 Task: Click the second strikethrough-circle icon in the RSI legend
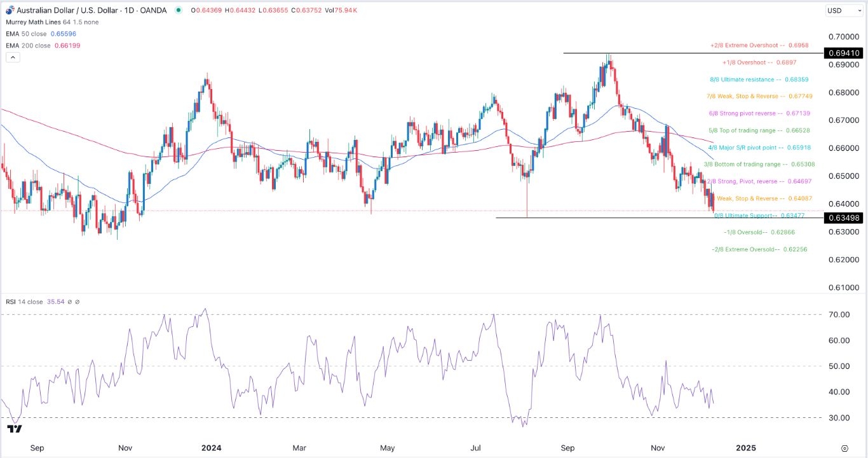point(77,302)
